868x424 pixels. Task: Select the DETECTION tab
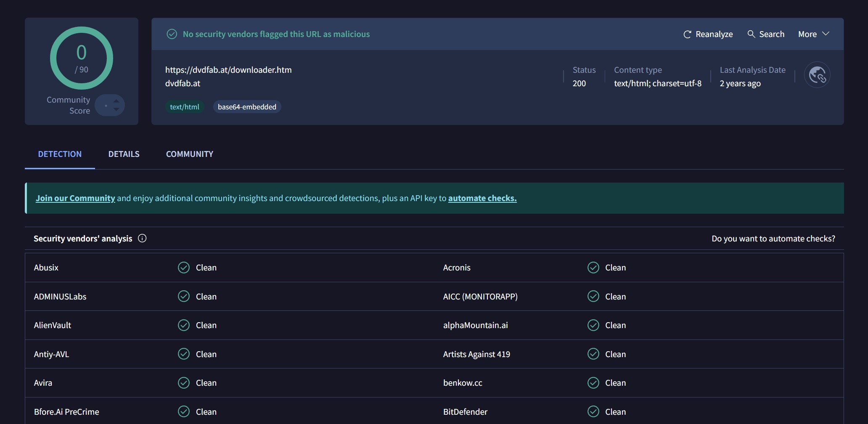[60, 154]
